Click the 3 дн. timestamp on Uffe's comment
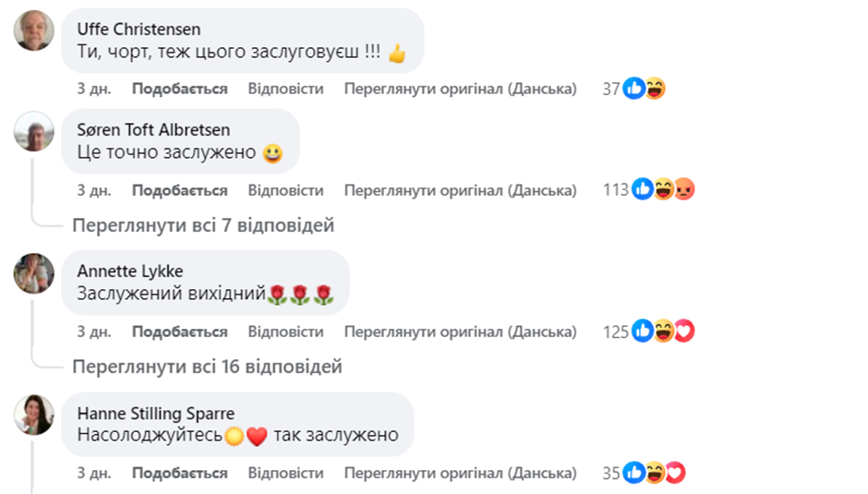 tap(94, 89)
